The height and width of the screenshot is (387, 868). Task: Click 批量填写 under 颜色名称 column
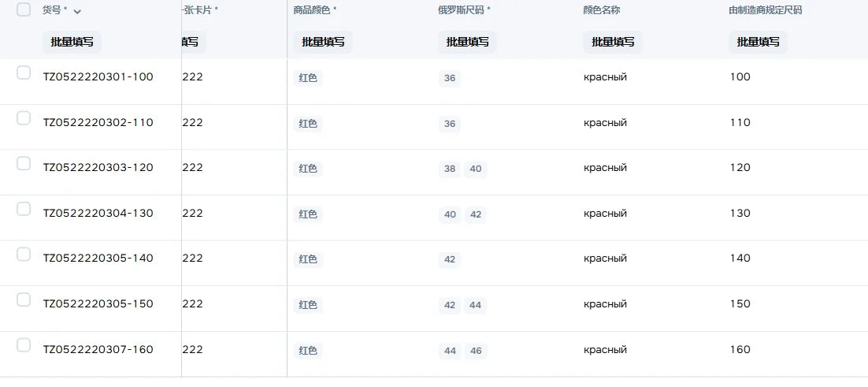click(x=613, y=42)
